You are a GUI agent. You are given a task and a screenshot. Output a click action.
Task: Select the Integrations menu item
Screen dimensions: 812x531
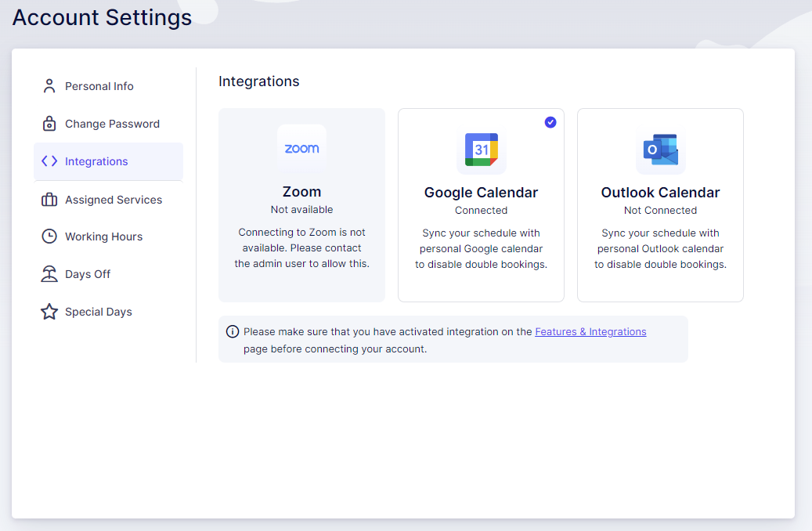(x=108, y=161)
